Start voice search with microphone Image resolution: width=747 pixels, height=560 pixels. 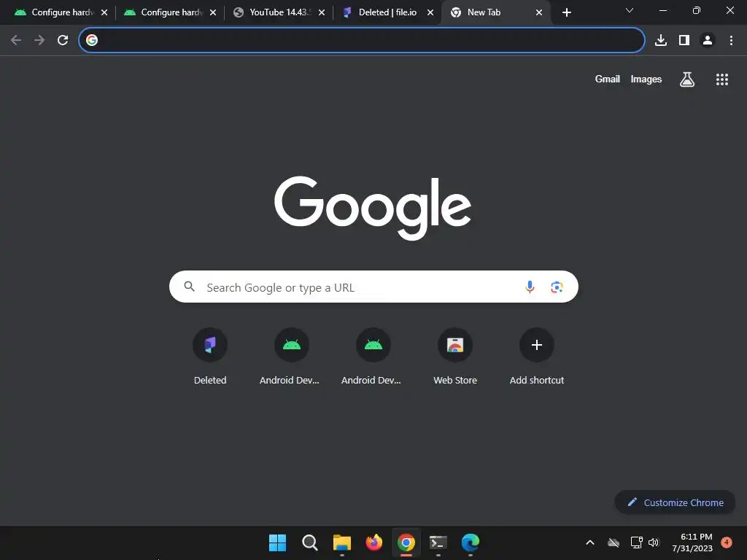530,287
